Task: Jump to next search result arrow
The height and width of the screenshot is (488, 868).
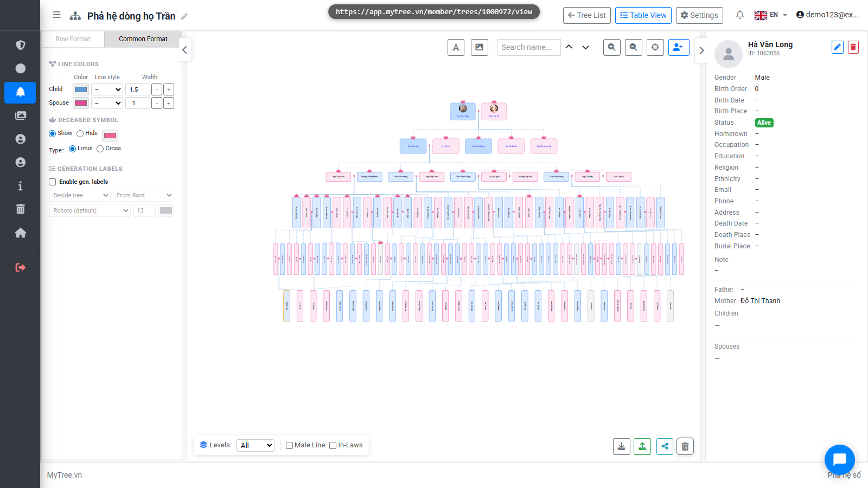Action: 586,47
